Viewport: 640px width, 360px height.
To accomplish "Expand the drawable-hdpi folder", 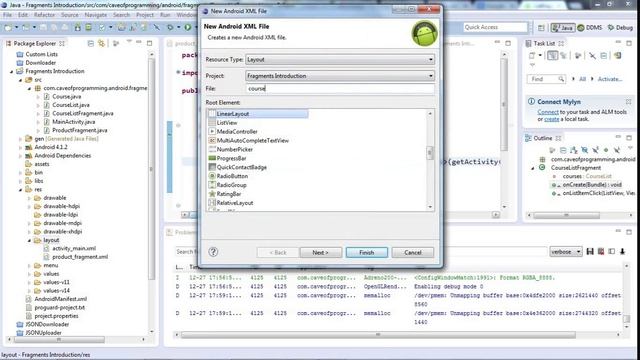I will point(29,207).
